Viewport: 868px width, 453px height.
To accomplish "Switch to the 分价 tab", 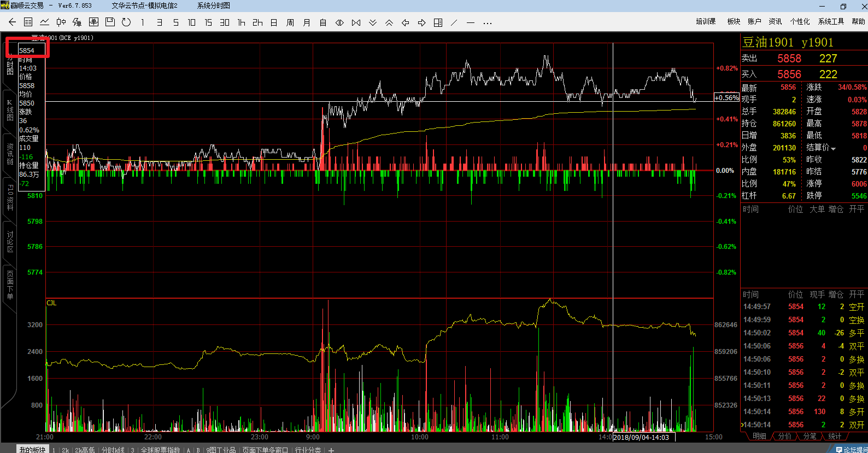I will (785, 436).
